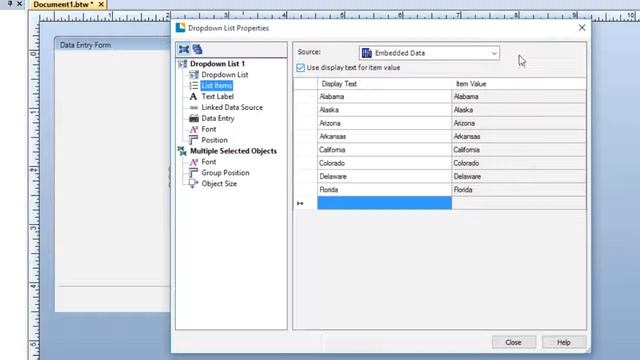Click the second icon in properties tree toolbar
640x360 pixels.
pos(198,49)
